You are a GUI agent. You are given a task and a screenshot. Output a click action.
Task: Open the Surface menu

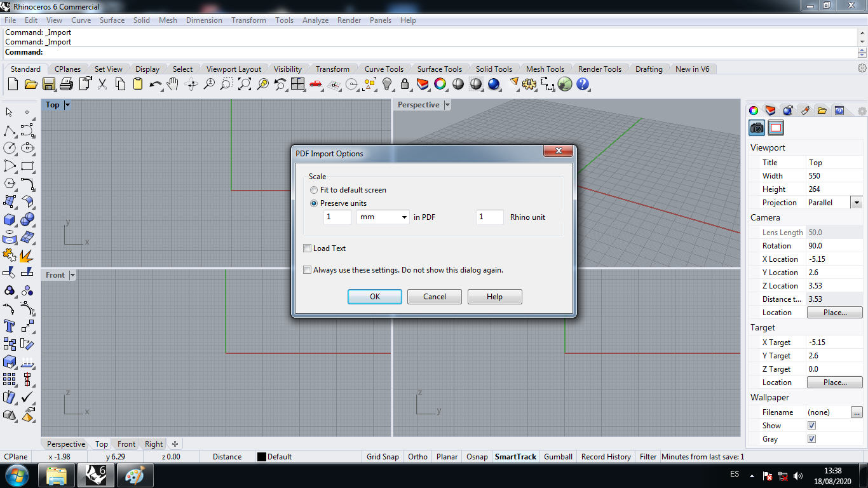(112, 20)
